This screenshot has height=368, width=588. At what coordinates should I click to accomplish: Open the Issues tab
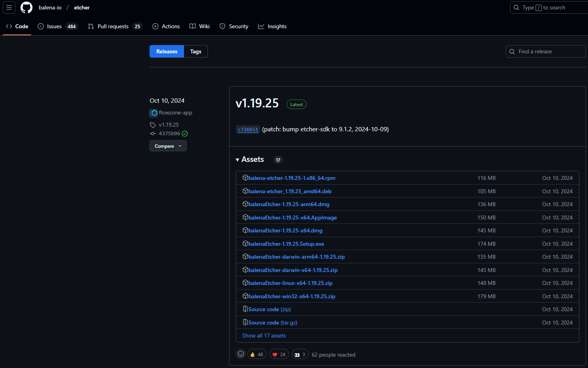pyautogui.click(x=58, y=26)
